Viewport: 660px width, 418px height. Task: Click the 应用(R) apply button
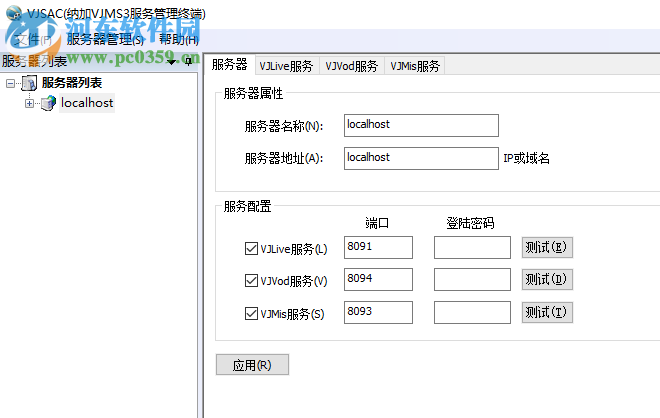tap(252, 365)
